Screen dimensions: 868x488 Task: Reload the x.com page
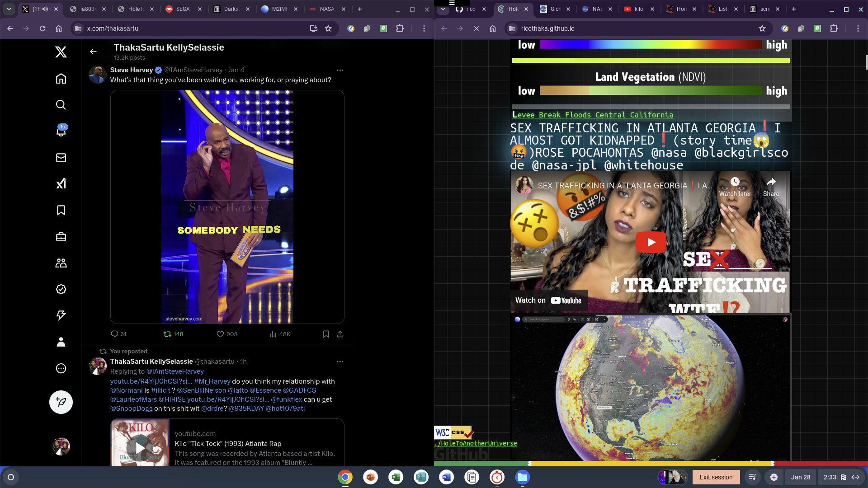pyautogui.click(x=42, y=28)
